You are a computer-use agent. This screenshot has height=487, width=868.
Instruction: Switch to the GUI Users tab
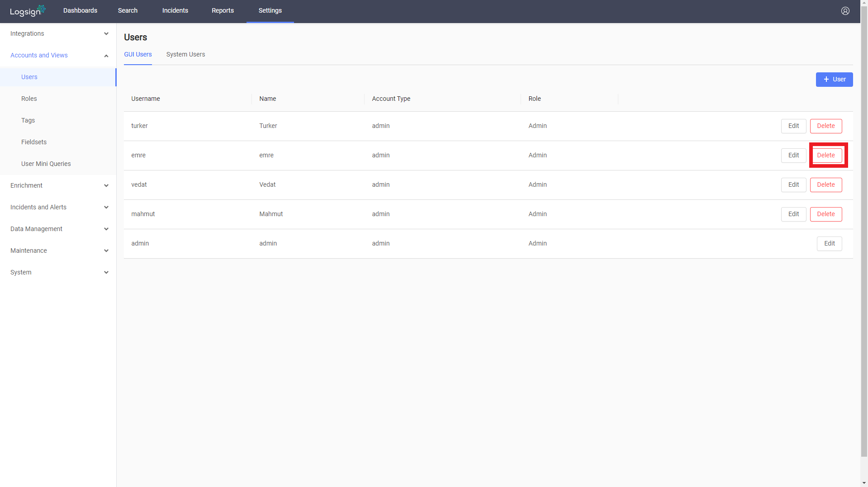click(x=138, y=54)
